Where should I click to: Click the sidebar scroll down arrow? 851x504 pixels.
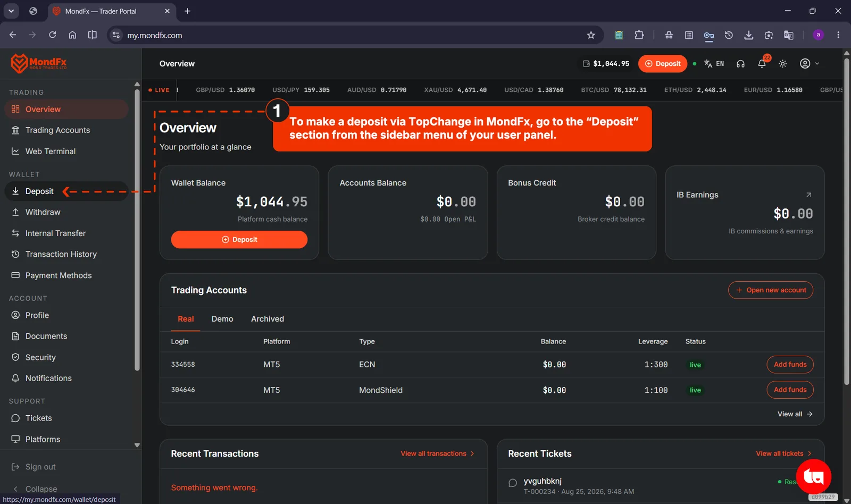click(x=137, y=445)
